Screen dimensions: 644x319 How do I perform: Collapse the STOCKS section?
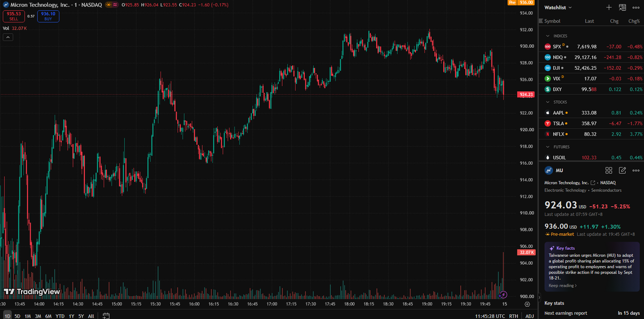point(547,102)
